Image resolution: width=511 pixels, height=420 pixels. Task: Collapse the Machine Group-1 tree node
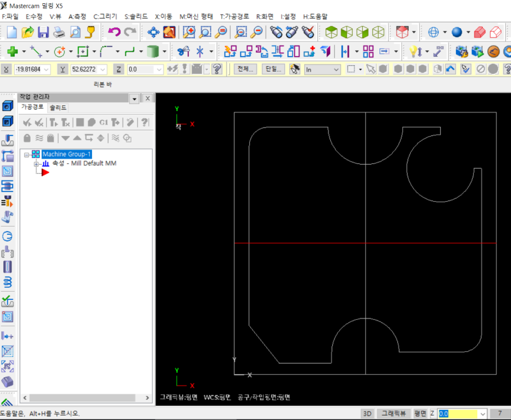pyautogui.click(x=26, y=154)
